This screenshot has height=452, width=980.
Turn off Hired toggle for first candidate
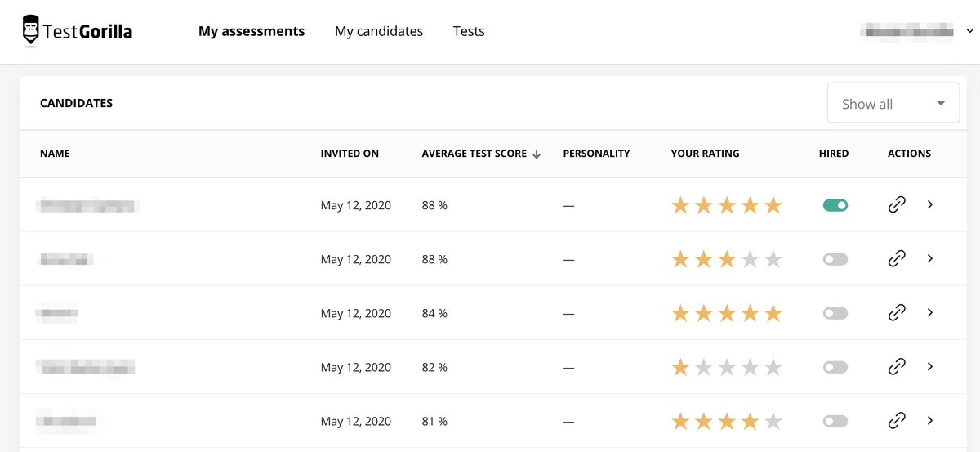[x=835, y=205]
